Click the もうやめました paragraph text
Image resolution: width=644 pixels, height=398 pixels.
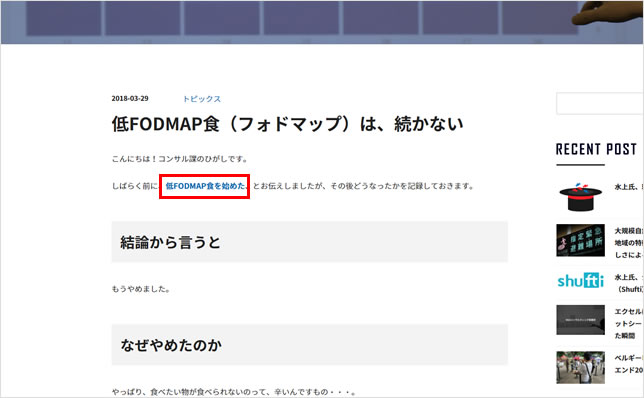(141, 289)
